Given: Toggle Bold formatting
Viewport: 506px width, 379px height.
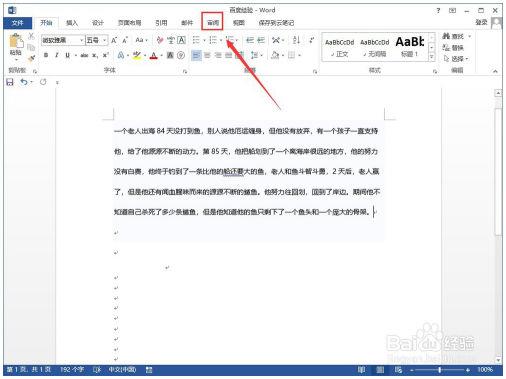Looking at the screenshot, I should tap(46, 55).
